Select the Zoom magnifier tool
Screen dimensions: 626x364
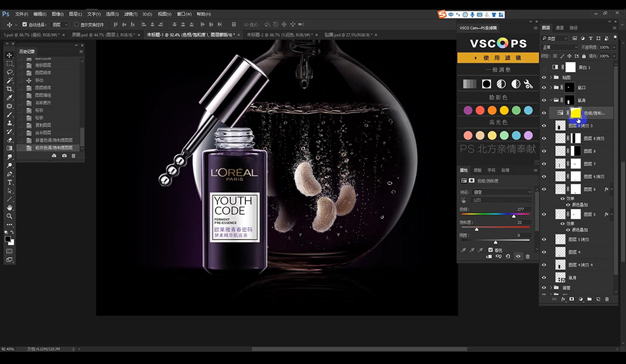tap(9, 216)
